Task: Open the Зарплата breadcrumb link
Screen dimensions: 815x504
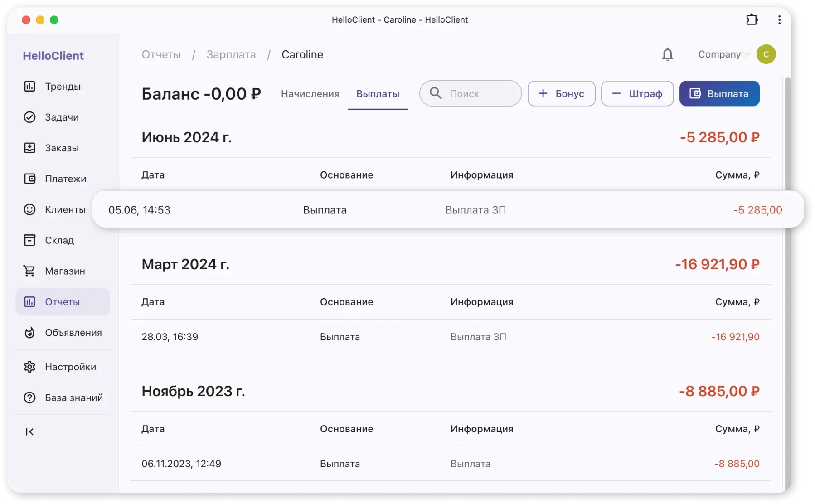Action: click(x=231, y=54)
